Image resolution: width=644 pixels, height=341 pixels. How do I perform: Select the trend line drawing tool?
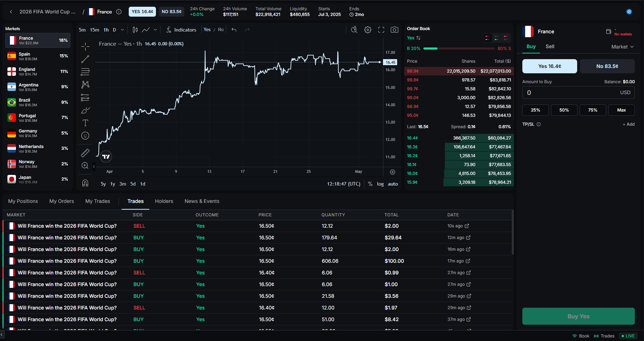pyautogui.click(x=85, y=59)
